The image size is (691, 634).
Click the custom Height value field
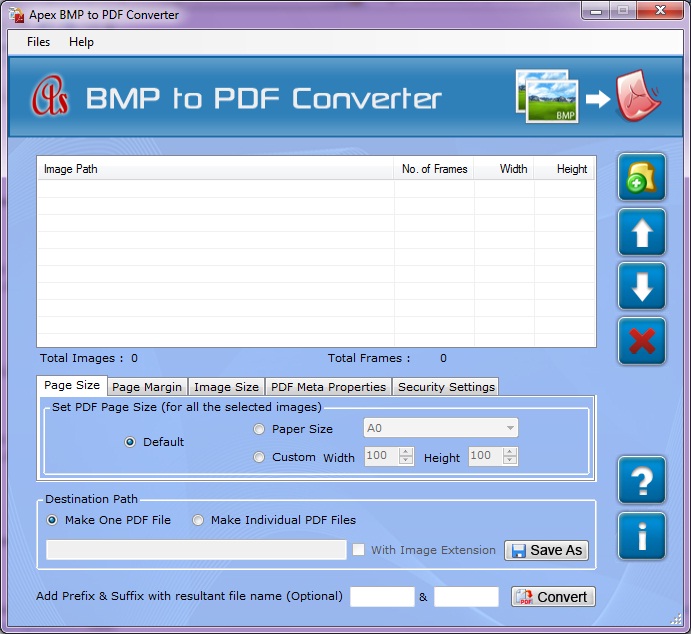(x=486, y=456)
